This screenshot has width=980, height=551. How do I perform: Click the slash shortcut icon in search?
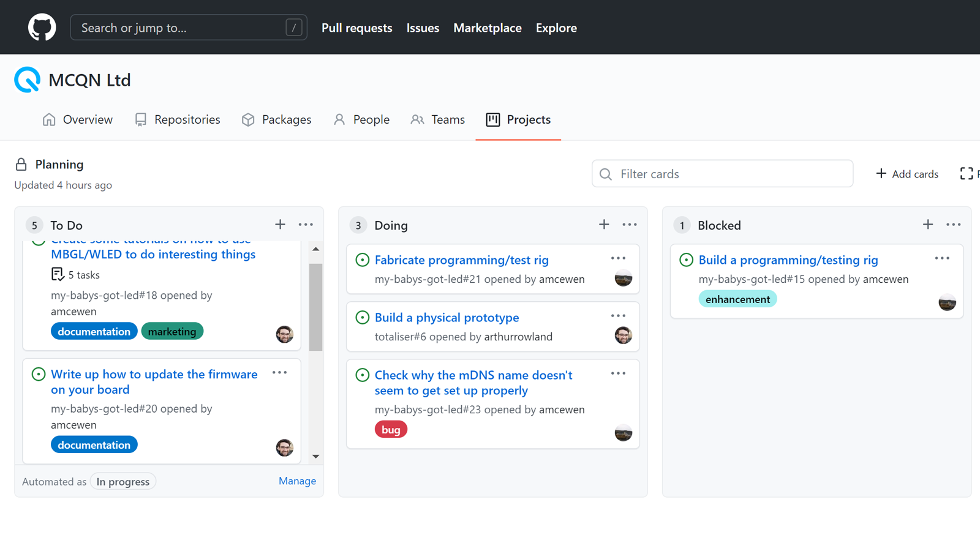(x=294, y=28)
